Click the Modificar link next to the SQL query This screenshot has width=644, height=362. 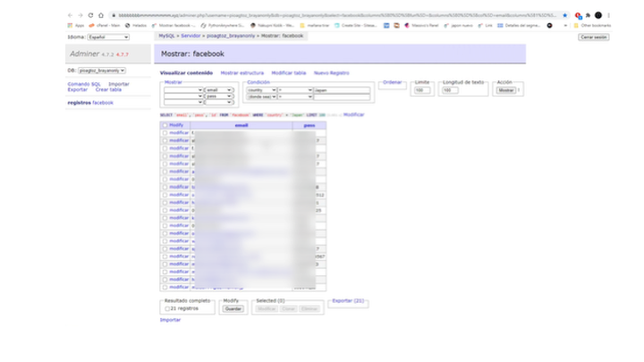353,114
